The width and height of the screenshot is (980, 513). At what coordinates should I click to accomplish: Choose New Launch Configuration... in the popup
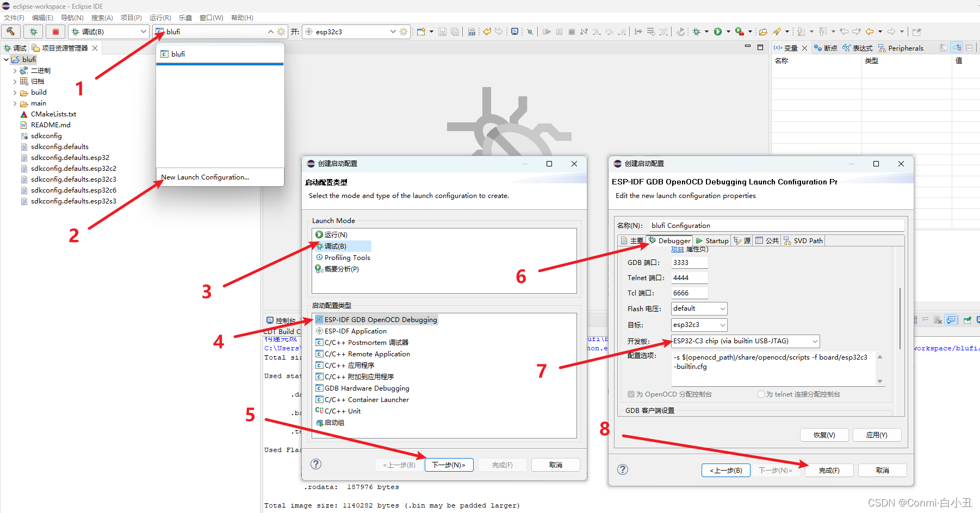(205, 177)
